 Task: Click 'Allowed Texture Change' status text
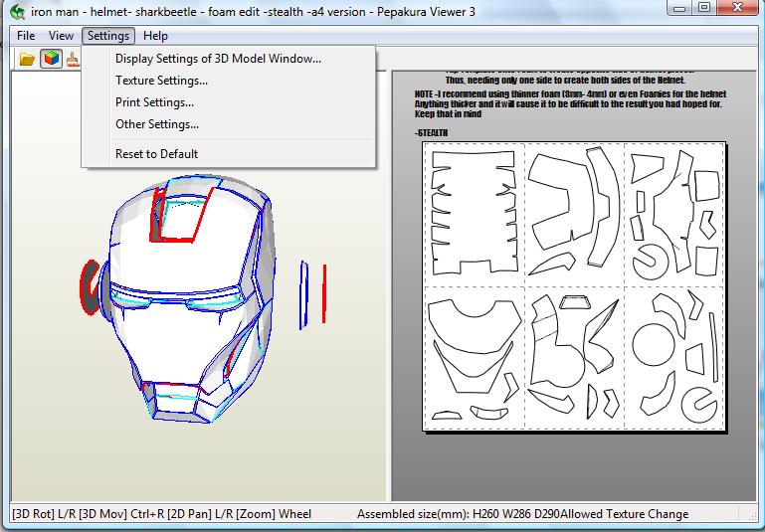(x=625, y=514)
